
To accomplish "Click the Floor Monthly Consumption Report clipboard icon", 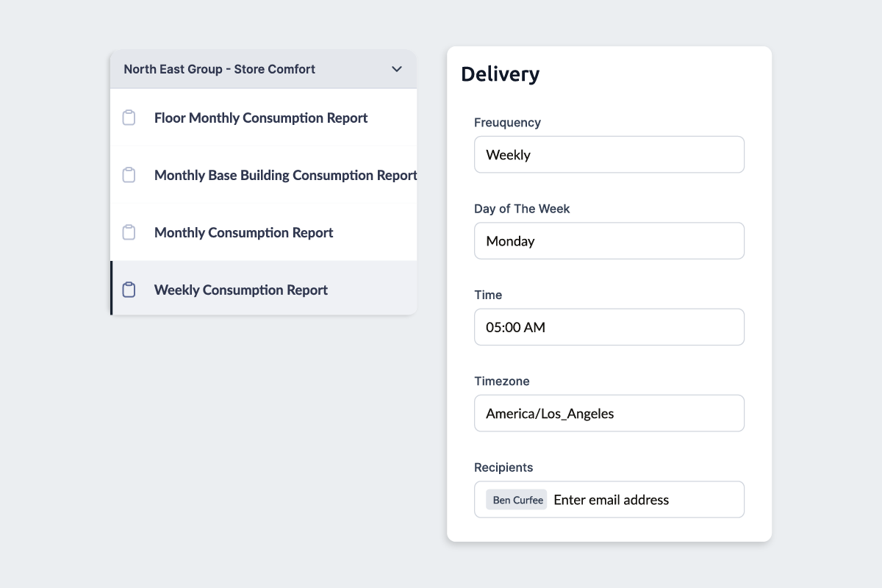I will 129,118.
